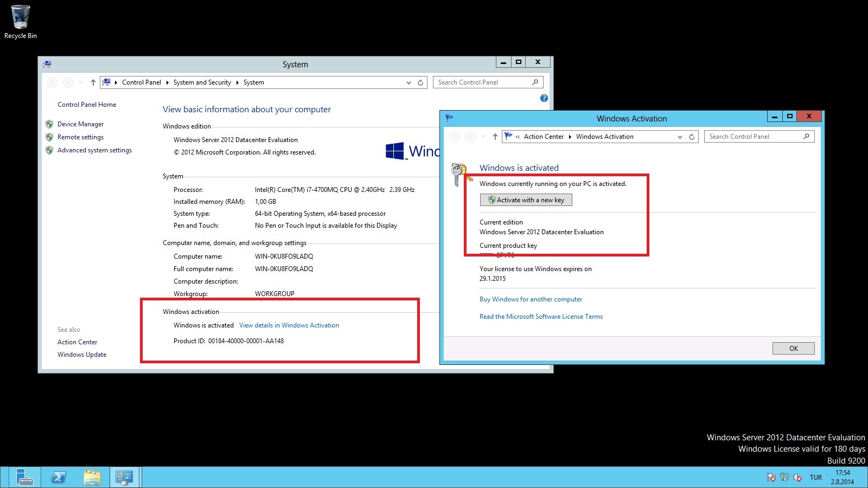Read the Microsoft Software License Terms link
The width and height of the screenshot is (868, 488).
click(541, 317)
